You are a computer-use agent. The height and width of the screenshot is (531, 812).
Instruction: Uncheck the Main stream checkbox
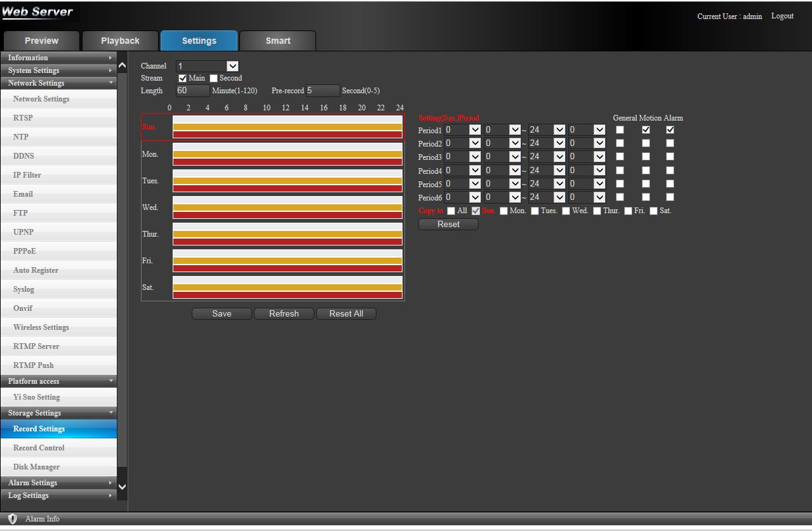tap(183, 79)
